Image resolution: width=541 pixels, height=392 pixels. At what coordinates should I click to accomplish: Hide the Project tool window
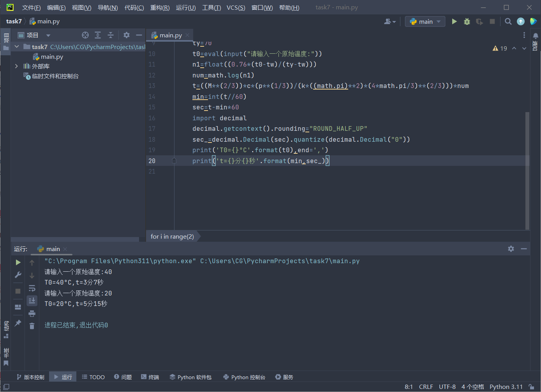[x=139, y=35]
